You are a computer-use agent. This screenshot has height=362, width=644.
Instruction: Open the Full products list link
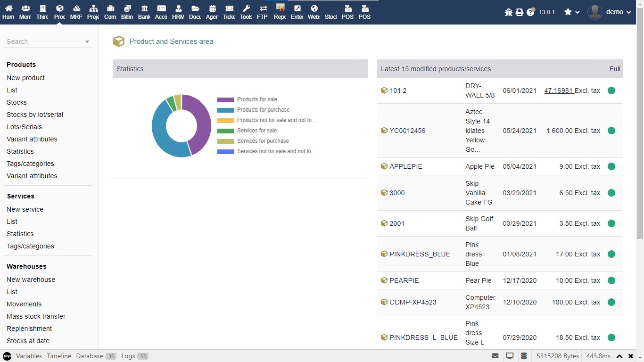615,69
